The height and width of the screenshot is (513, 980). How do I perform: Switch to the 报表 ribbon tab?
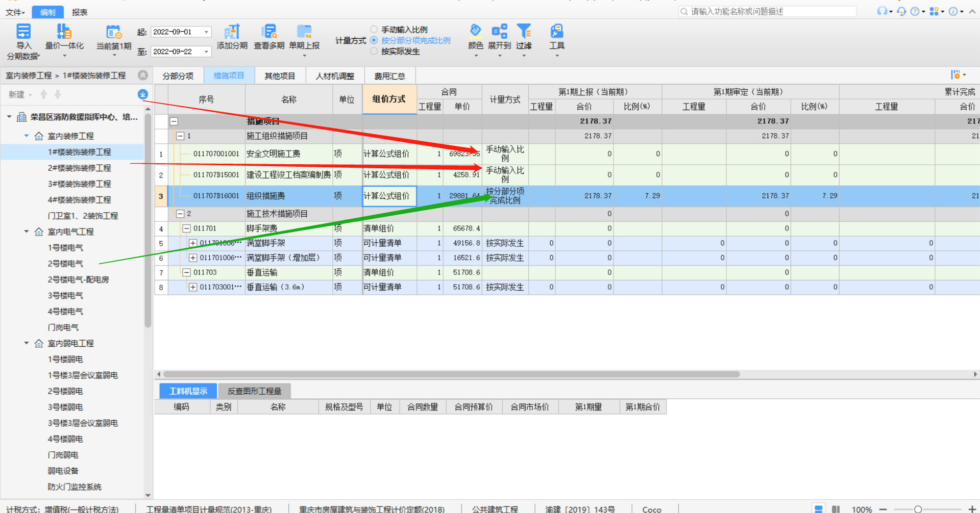[x=80, y=12]
